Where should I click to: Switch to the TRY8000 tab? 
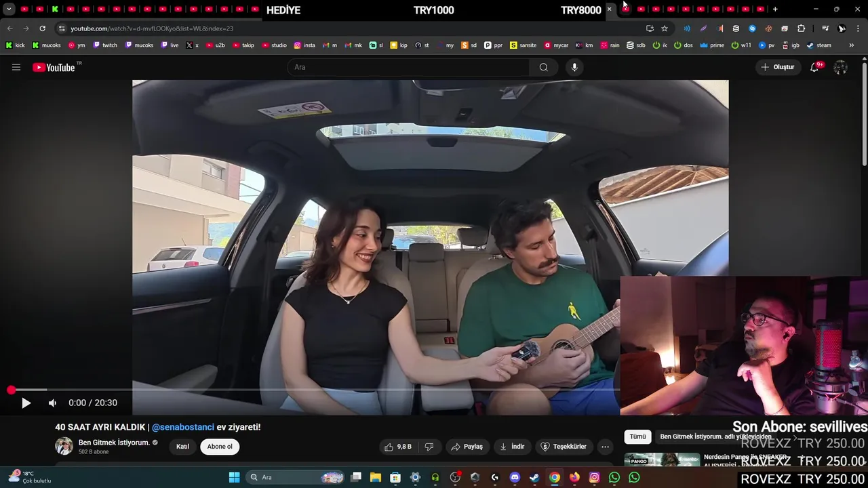tap(580, 10)
